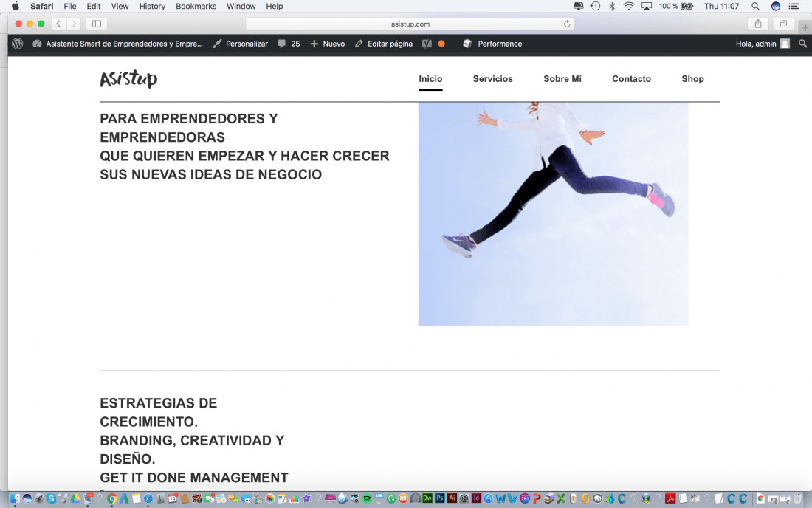812x508 pixels.
Task: Click the Safari Share button
Action: pyautogui.click(x=758, y=24)
